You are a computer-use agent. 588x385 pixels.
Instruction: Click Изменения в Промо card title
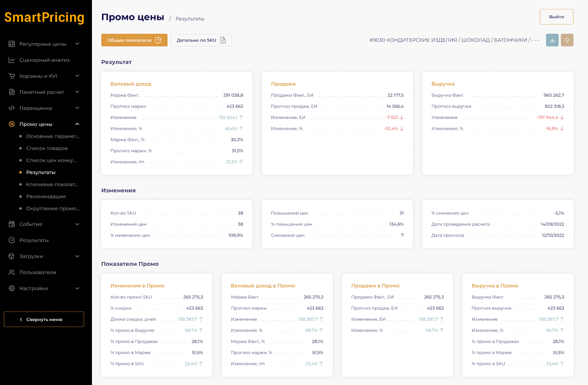[138, 286]
